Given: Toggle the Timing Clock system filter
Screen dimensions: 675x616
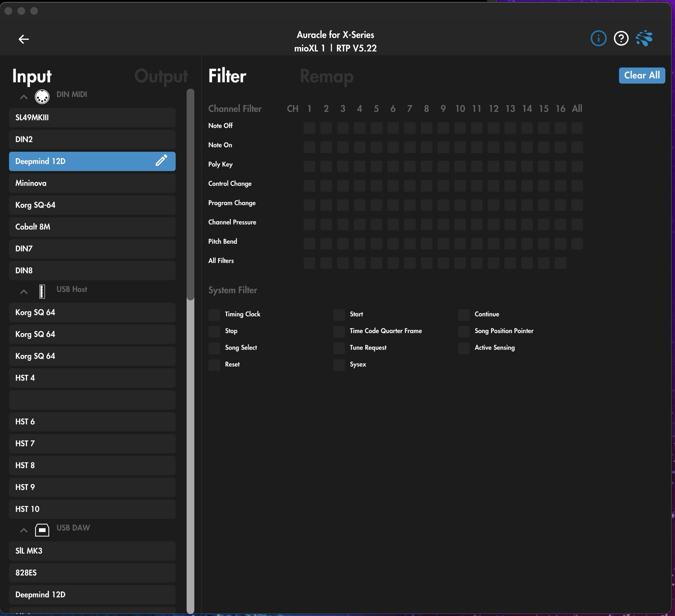Looking at the screenshot, I should tap(214, 315).
